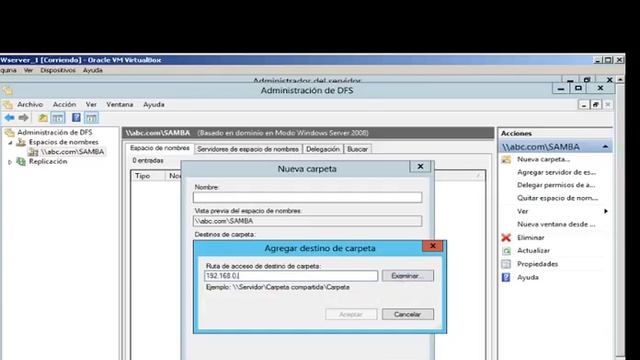Image resolution: width=640 pixels, height=360 pixels.
Task: Open the help toolbar icon
Action: [x=76, y=118]
